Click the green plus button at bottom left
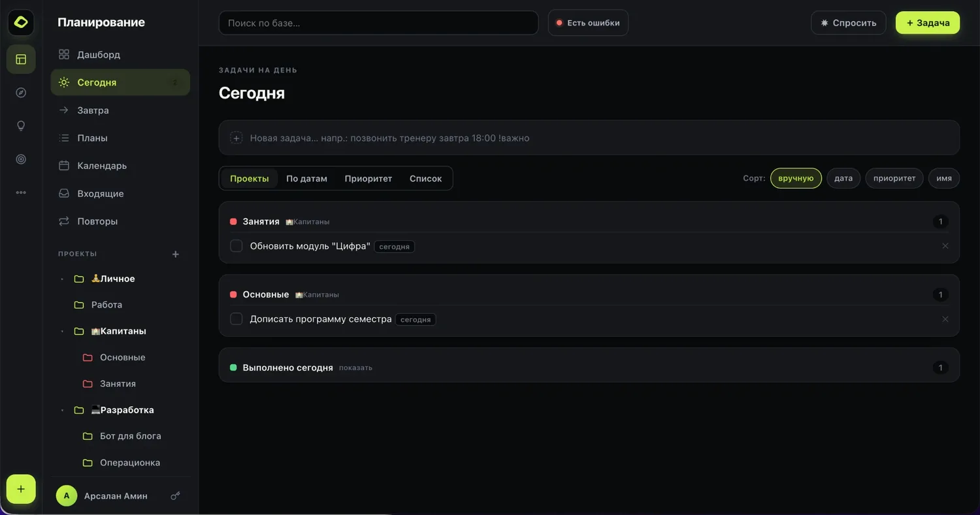 coord(21,489)
